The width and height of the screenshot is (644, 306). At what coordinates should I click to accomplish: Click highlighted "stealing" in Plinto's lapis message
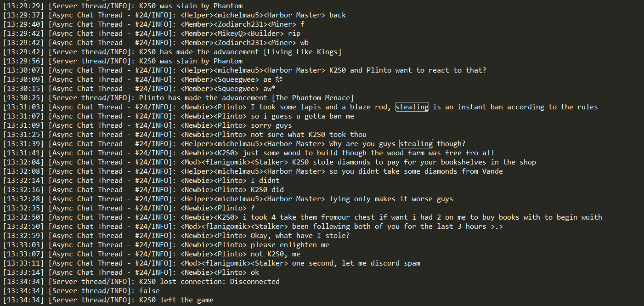(x=412, y=107)
